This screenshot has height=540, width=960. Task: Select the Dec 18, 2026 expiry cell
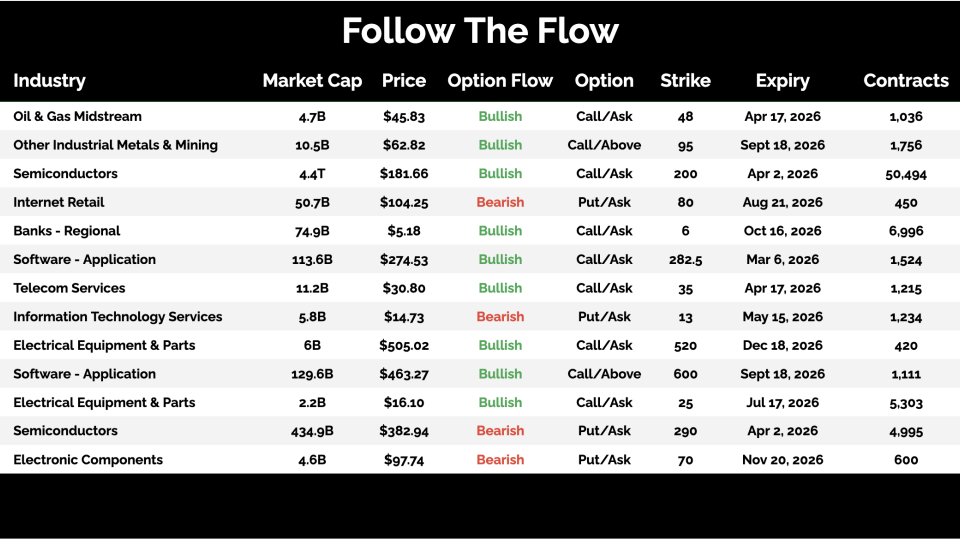pyautogui.click(x=782, y=345)
